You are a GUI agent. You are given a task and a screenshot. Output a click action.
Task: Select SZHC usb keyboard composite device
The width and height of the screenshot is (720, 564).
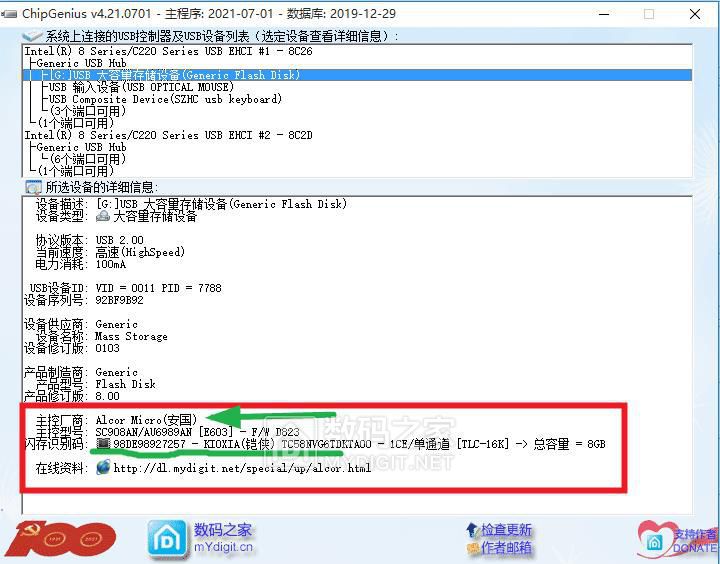165,99
